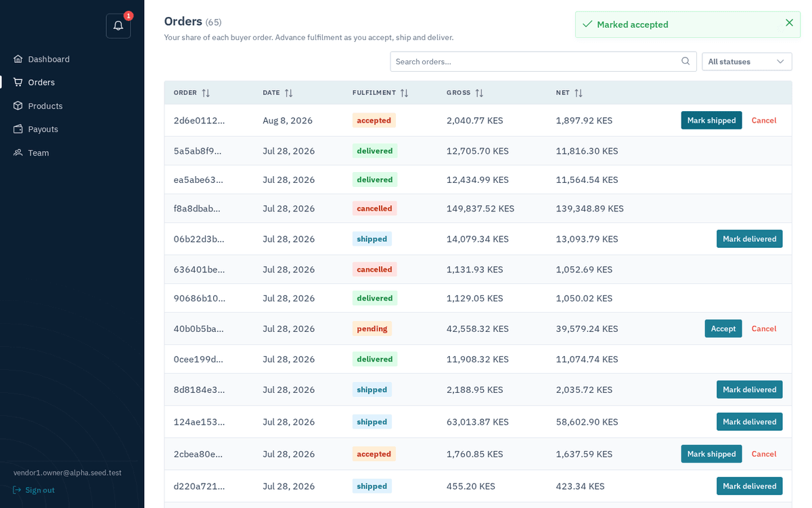812x508 pixels.
Task: Click gross amount 149,837.52 KES
Action: click(480, 209)
